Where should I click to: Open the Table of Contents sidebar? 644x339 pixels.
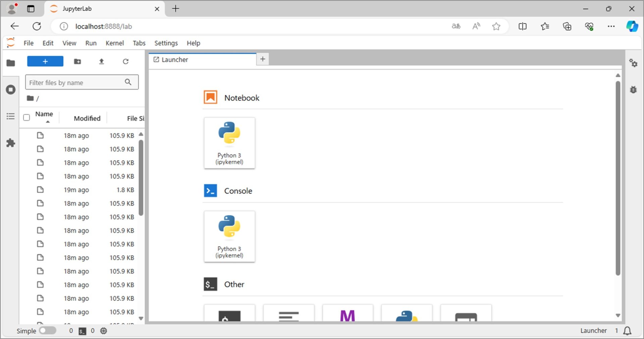(11, 116)
